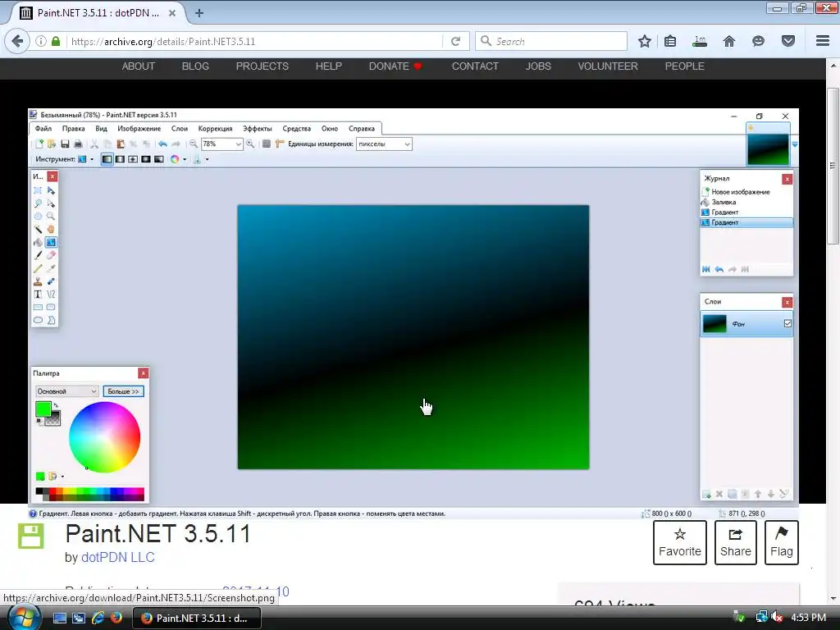Screen dimensions: 840x630
Task: Toggle visibility checkbox of Фон layer
Action: [787, 323]
